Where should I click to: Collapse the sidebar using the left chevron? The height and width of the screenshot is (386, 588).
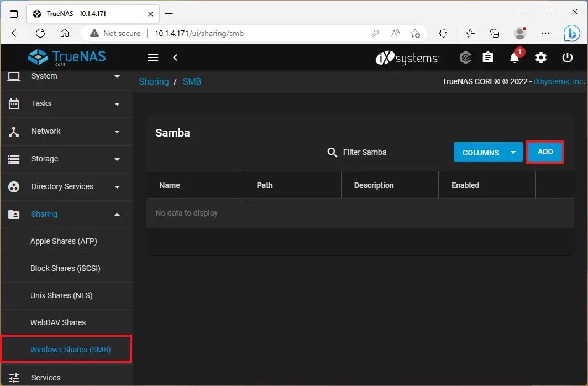[x=175, y=58]
